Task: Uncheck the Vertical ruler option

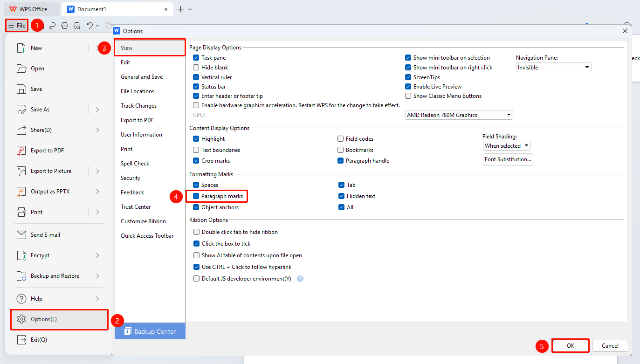Action: point(196,77)
